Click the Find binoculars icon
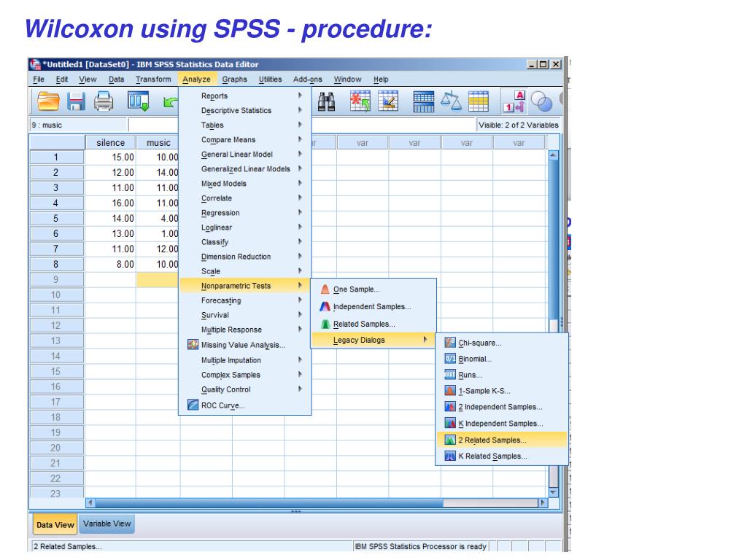 pyautogui.click(x=326, y=101)
